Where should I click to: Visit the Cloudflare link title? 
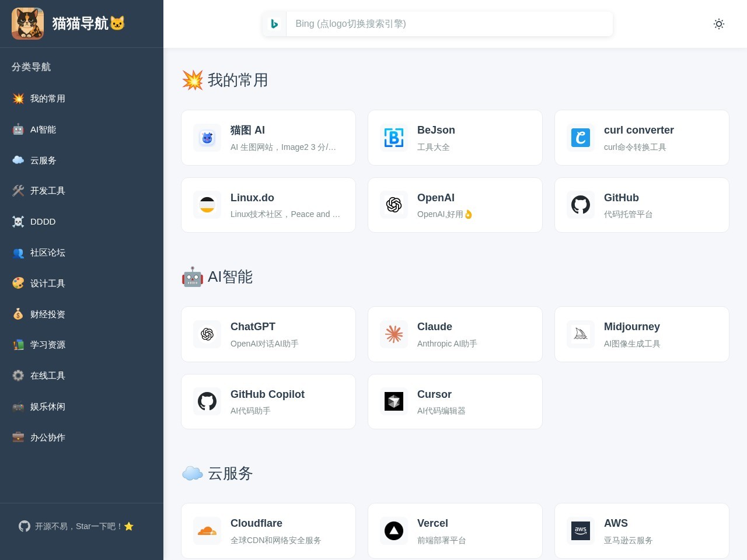pyautogui.click(x=256, y=523)
